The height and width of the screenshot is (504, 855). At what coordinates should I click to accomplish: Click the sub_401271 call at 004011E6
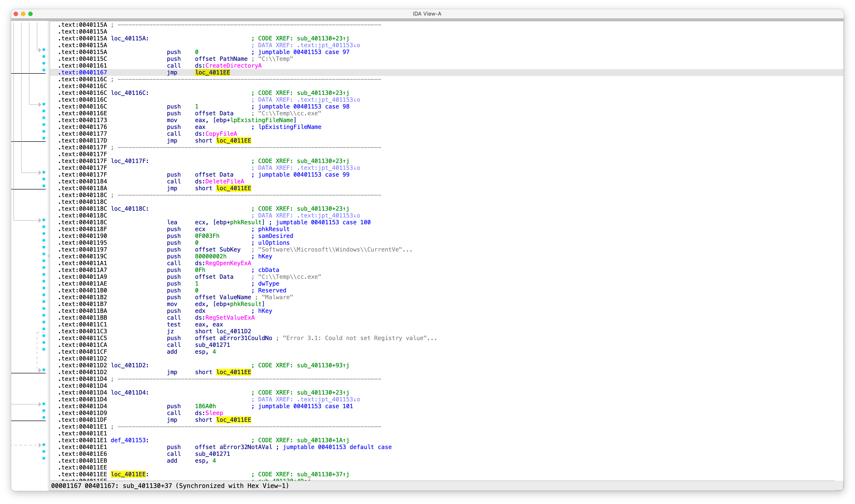pos(212,454)
